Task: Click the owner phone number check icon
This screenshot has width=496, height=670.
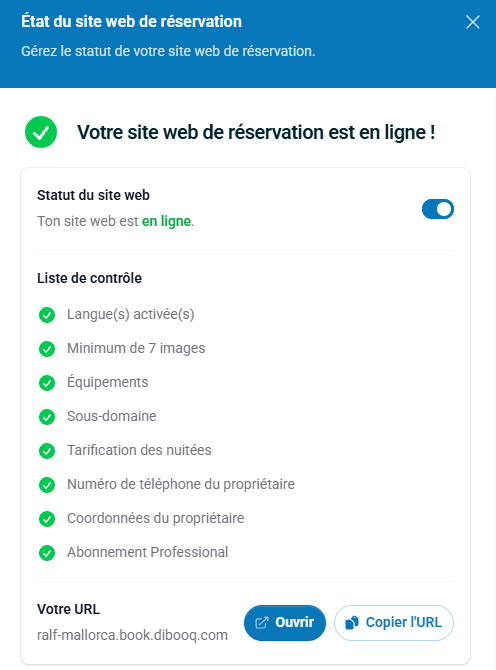Action: click(47, 485)
